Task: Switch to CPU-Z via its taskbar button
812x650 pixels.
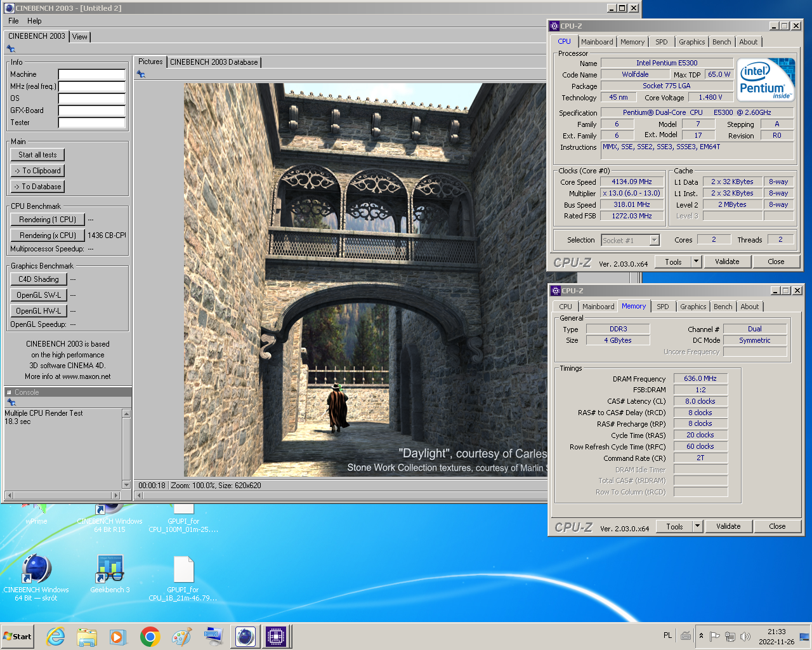Action: [276, 636]
